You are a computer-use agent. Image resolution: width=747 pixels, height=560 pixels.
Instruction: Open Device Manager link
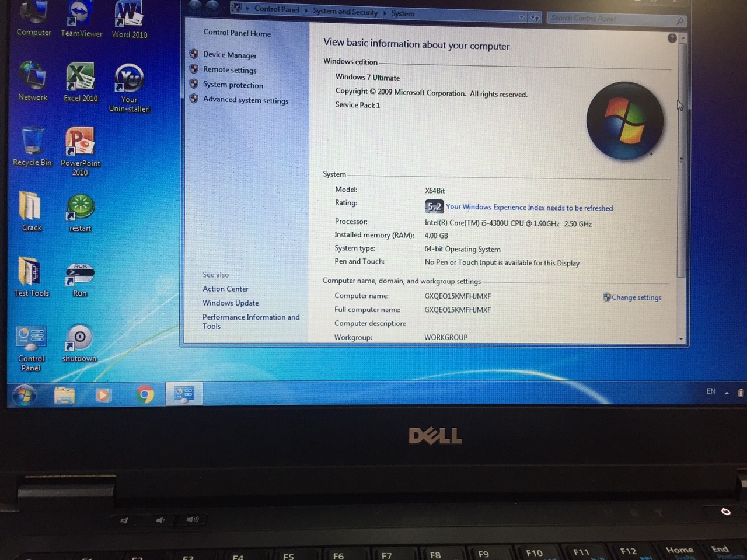(229, 55)
